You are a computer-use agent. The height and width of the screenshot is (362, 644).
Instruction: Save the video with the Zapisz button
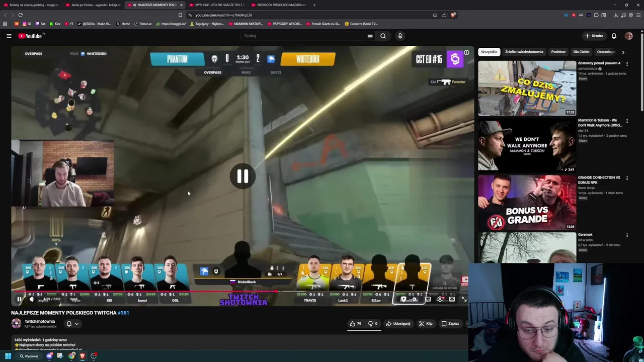tap(450, 324)
